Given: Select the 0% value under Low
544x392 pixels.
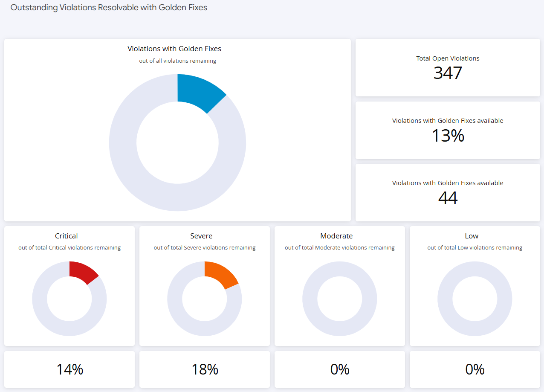Looking at the screenshot, I should pyautogui.click(x=475, y=369).
